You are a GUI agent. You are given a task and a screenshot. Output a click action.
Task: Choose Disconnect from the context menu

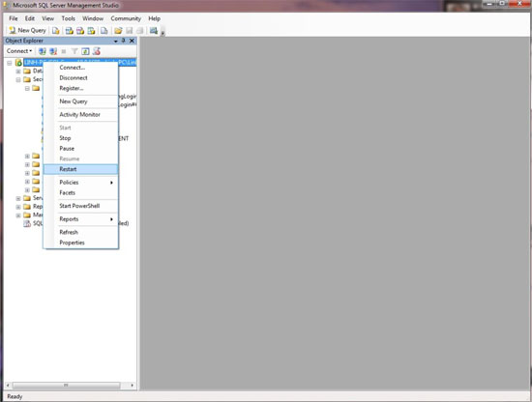(x=80, y=78)
